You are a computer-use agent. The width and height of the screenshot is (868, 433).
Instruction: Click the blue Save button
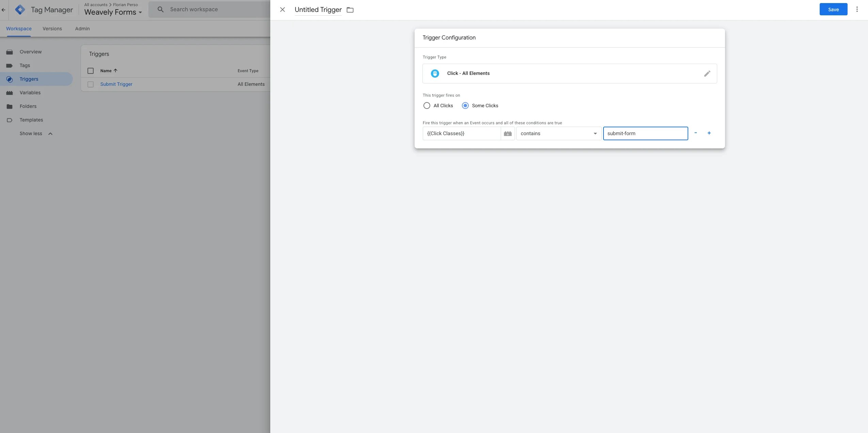(833, 10)
